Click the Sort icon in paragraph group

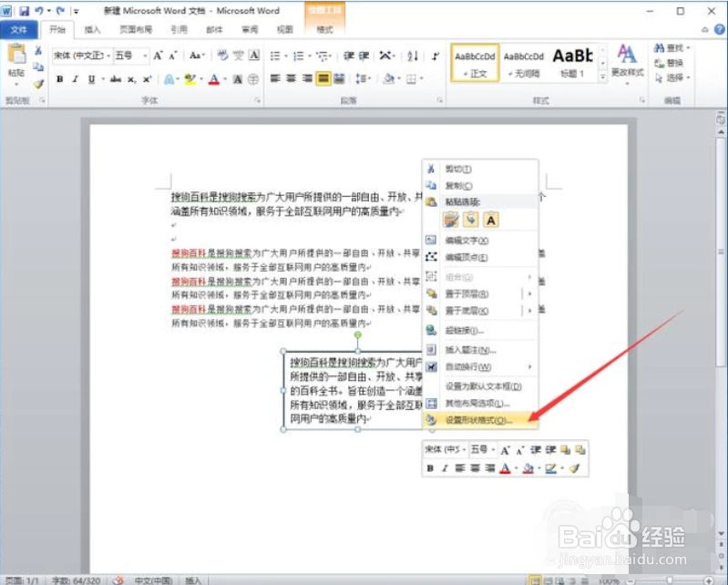pyautogui.click(x=412, y=56)
